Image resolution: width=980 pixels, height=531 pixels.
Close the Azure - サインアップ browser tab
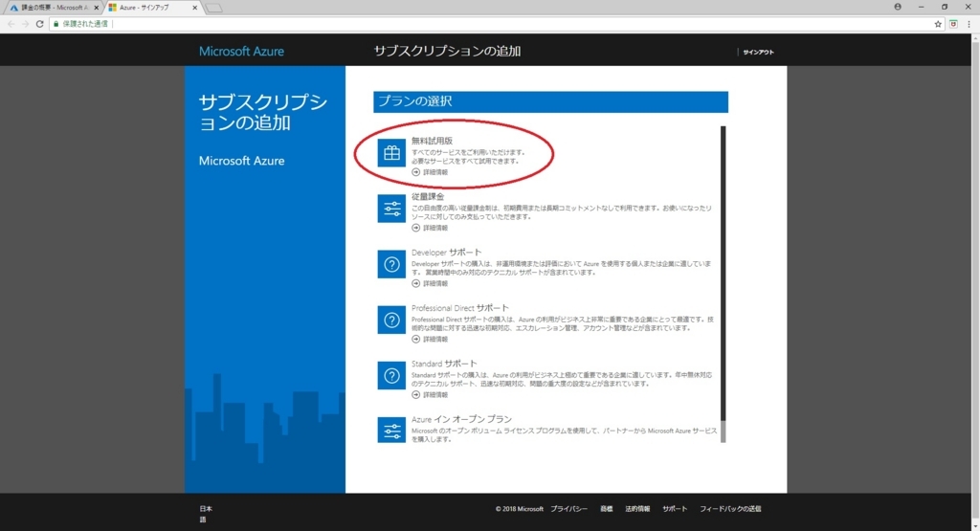(x=194, y=8)
